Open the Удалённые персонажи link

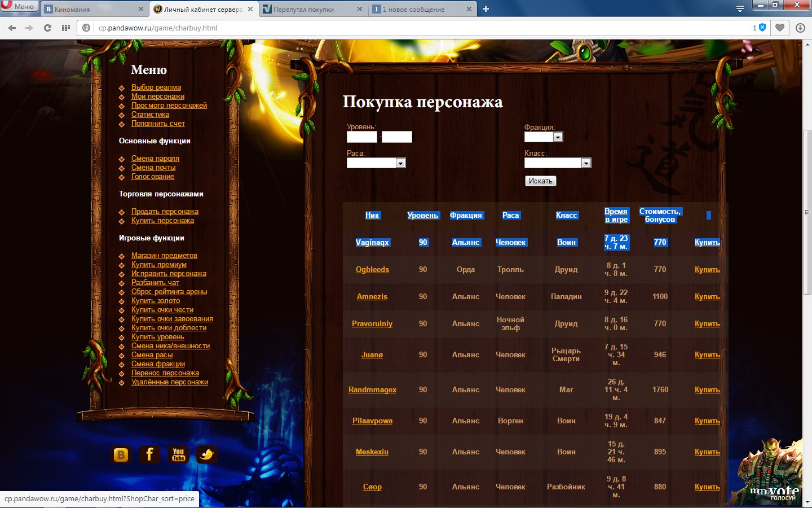(x=170, y=382)
